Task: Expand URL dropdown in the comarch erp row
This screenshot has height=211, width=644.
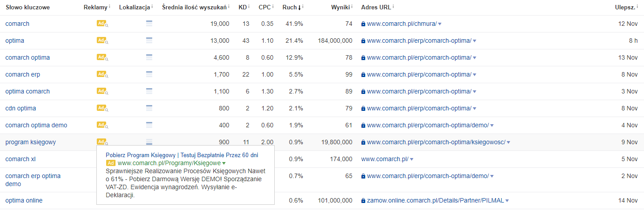Action: pyautogui.click(x=475, y=75)
